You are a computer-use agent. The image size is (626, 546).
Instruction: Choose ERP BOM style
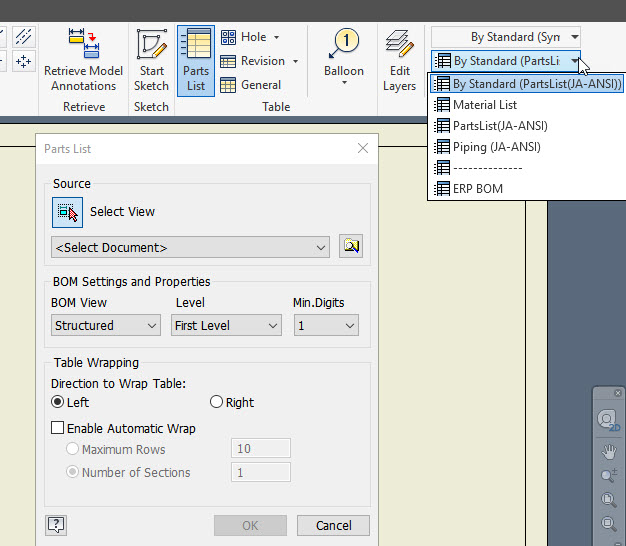tap(527, 188)
